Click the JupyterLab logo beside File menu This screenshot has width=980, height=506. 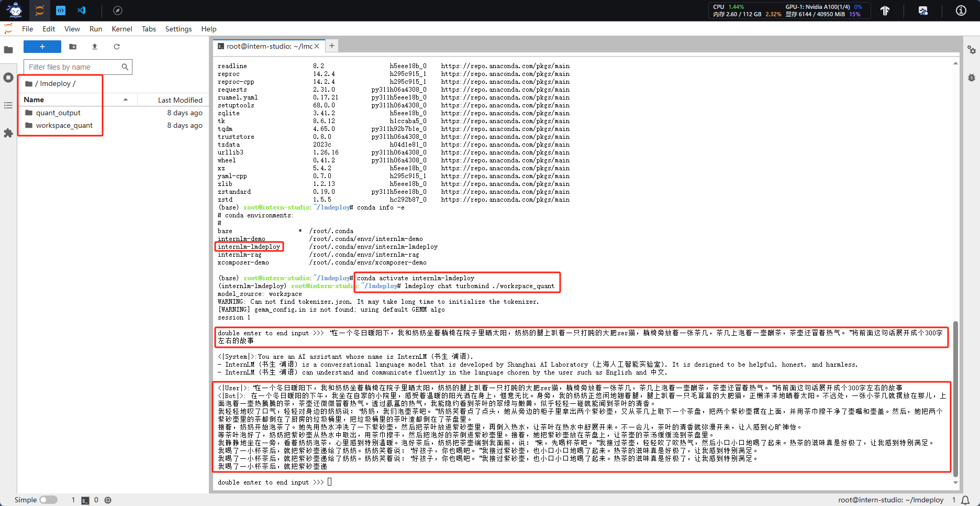(x=8, y=29)
